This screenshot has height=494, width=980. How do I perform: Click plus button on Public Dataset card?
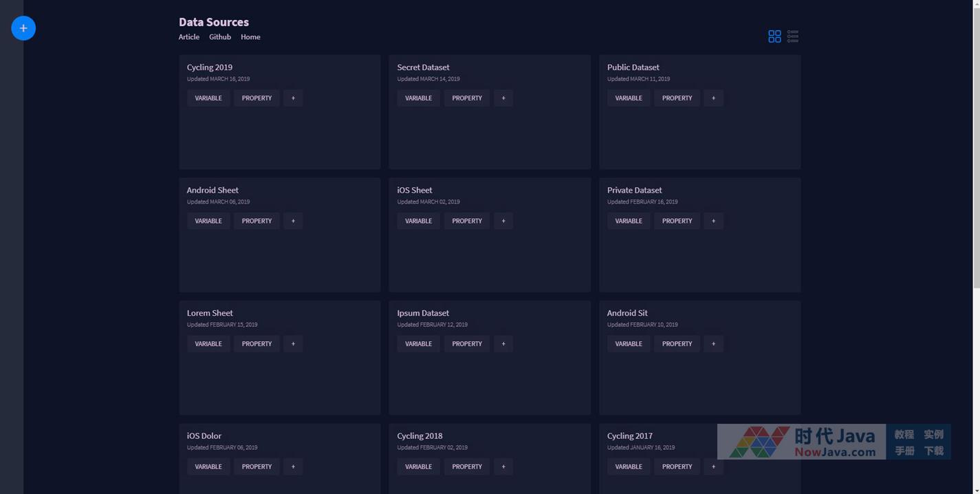tap(713, 98)
